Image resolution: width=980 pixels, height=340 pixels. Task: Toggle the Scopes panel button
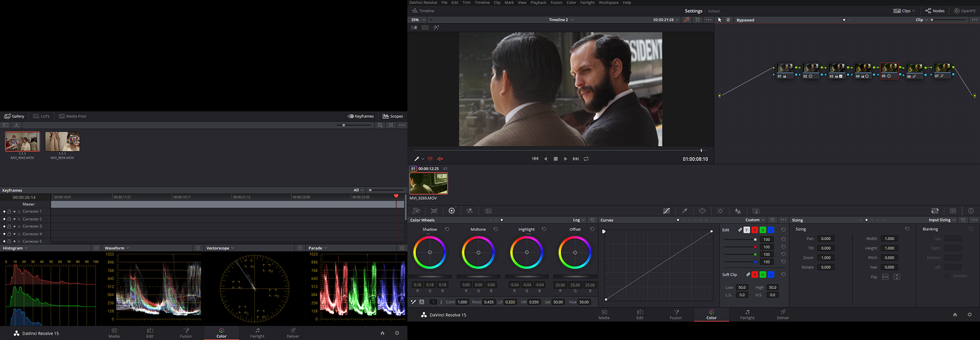click(x=393, y=116)
